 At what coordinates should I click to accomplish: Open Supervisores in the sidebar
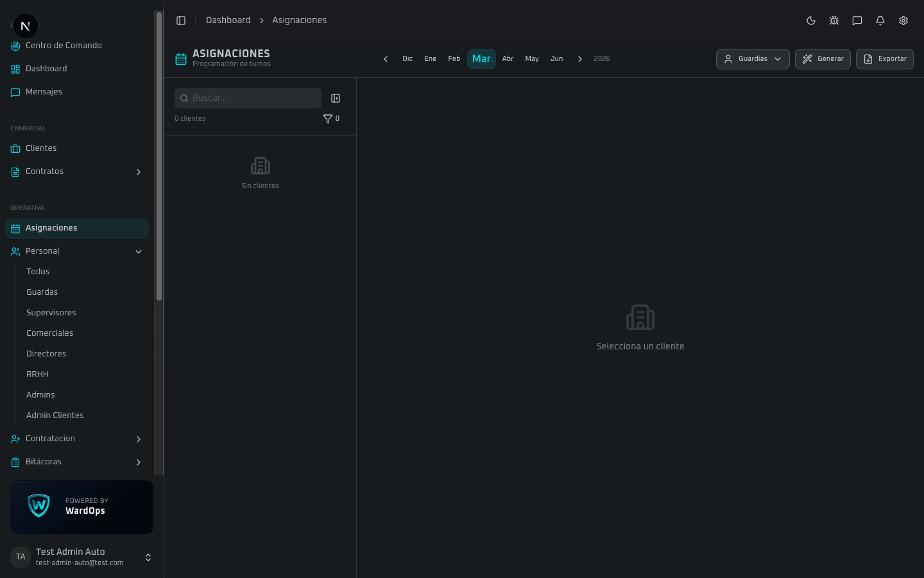(51, 313)
